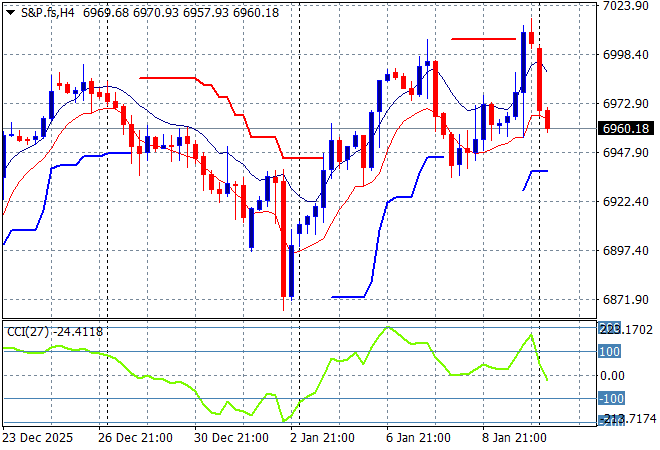Click the CCI 223.1702 maximum label

click(x=625, y=329)
